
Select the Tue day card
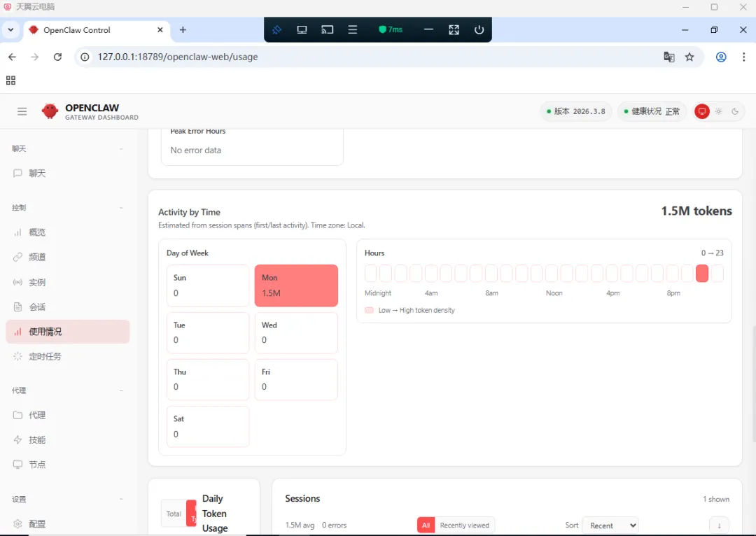coord(208,332)
